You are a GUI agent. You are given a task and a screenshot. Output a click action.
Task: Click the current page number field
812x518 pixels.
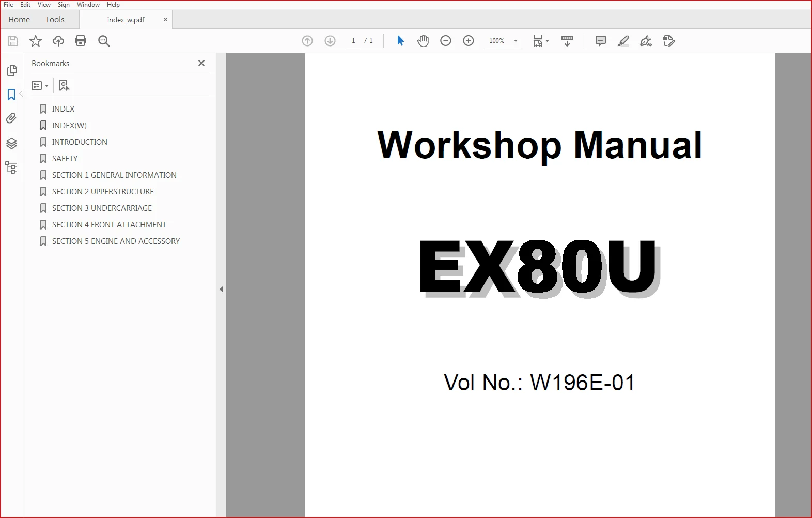pyautogui.click(x=353, y=41)
